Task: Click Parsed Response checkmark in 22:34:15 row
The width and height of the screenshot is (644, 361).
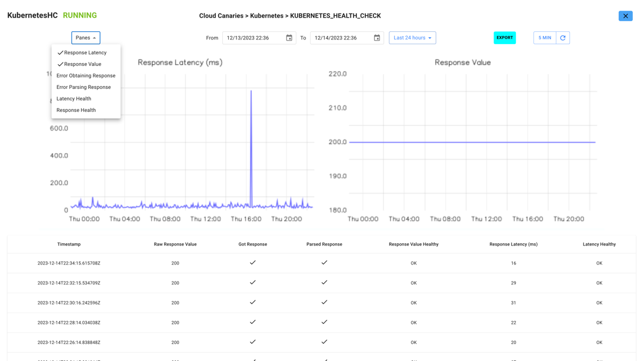Action: click(324, 262)
